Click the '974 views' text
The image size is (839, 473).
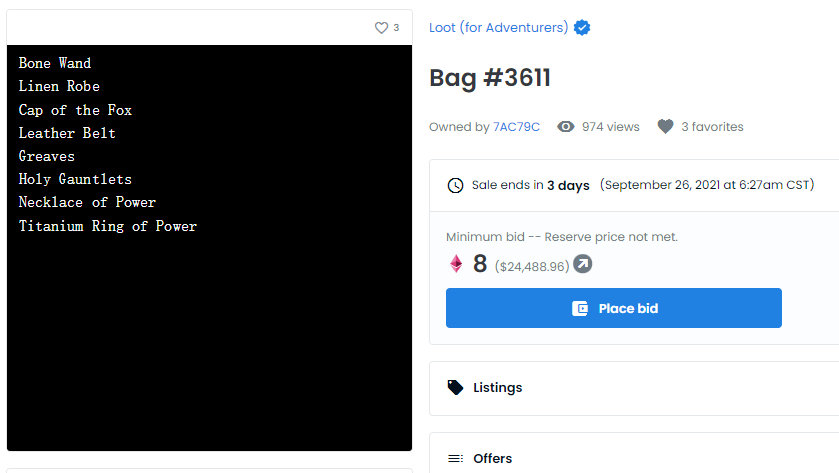[611, 127]
